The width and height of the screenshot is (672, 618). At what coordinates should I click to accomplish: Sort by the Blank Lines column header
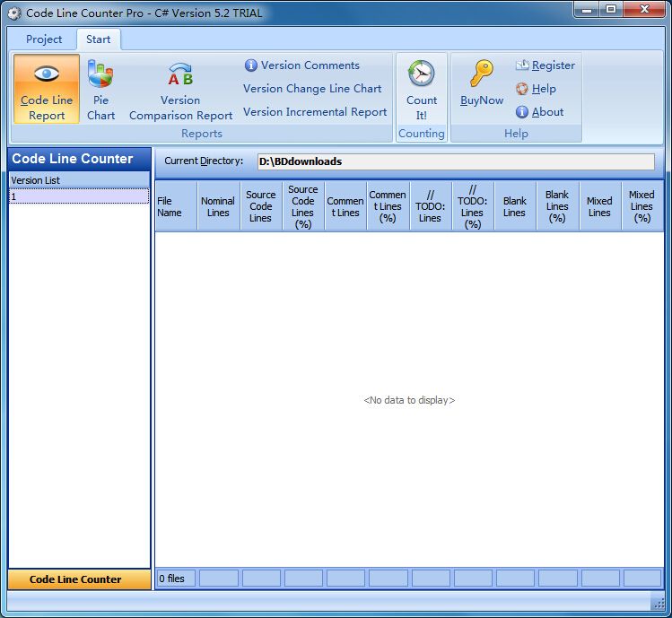515,206
